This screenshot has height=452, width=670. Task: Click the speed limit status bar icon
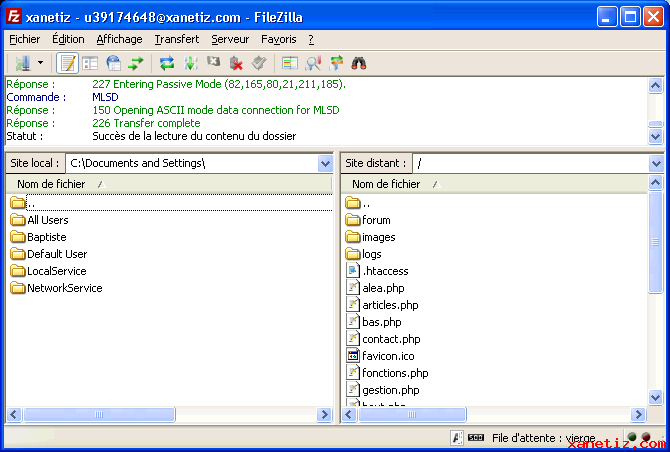click(x=476, y=437)
